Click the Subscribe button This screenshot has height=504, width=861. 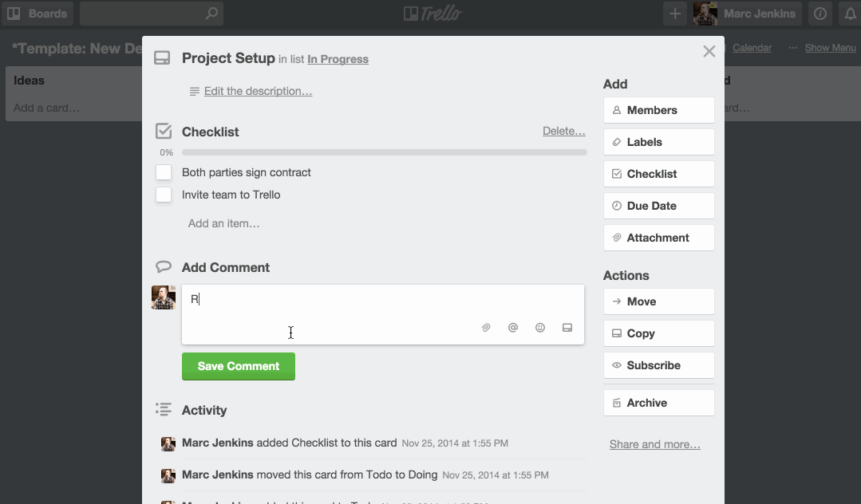point(658,365)
